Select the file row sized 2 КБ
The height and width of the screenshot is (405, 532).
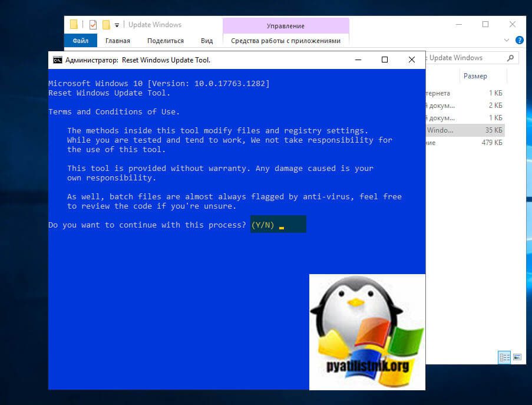465,106
